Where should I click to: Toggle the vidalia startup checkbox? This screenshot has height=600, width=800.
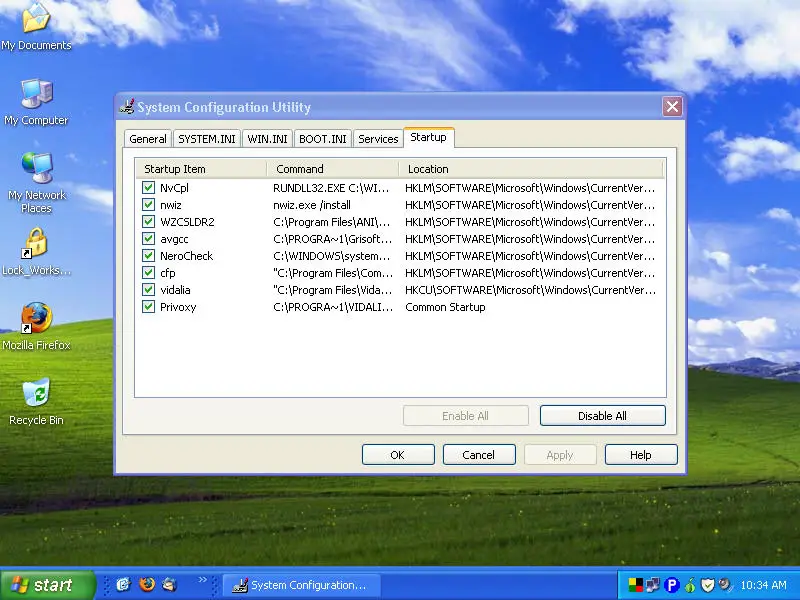point(148,289)
